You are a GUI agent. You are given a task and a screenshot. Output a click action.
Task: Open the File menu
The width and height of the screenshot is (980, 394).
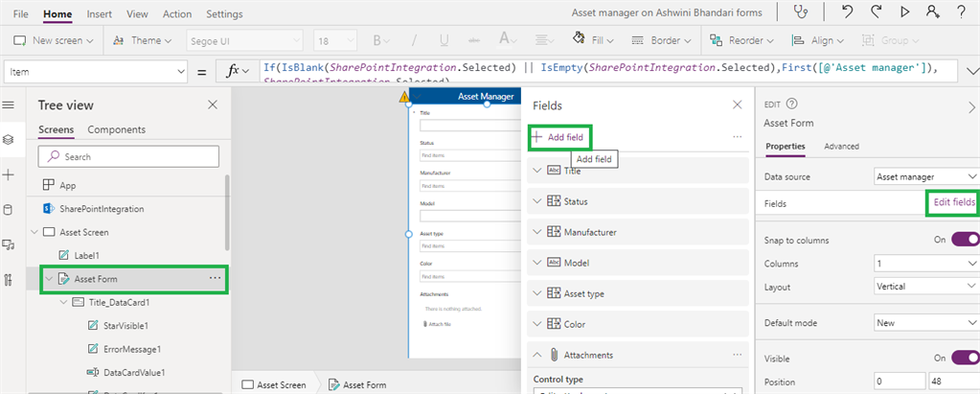(21, 13)
